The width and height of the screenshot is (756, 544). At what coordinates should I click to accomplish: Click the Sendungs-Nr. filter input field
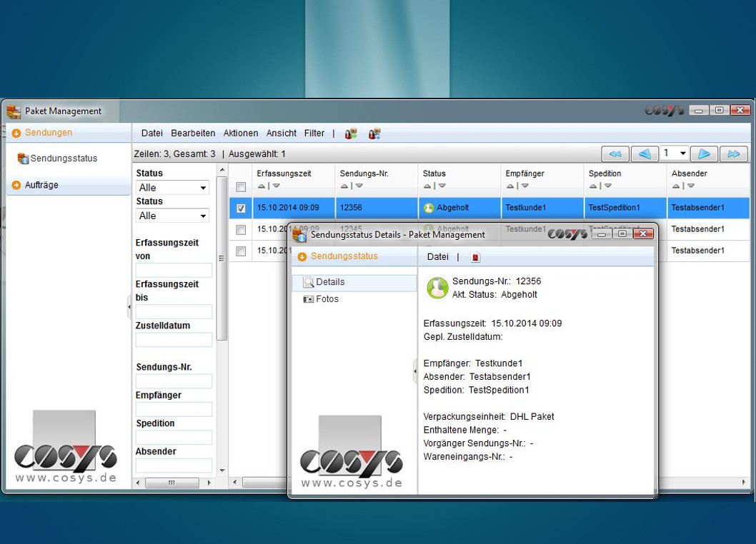tap(174, 381)
